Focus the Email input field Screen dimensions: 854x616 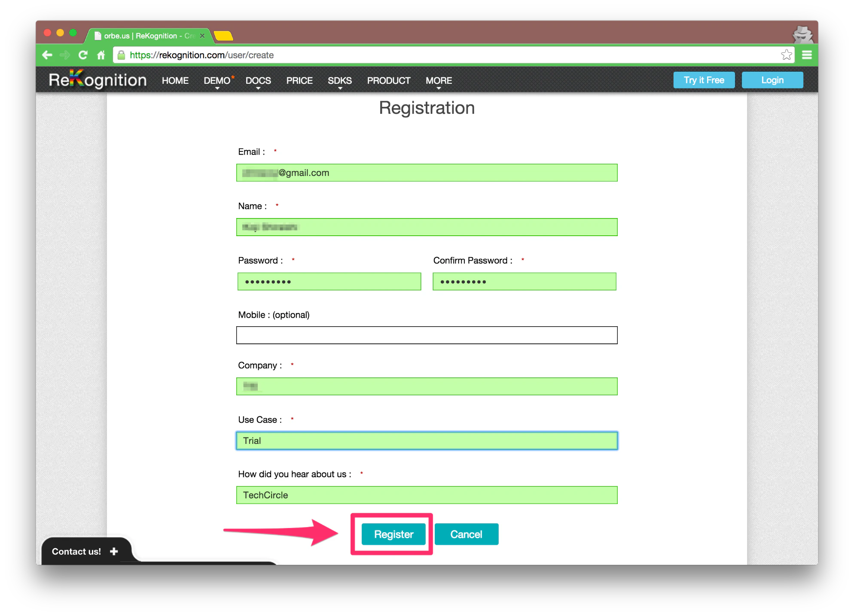[x=427, y=173]
